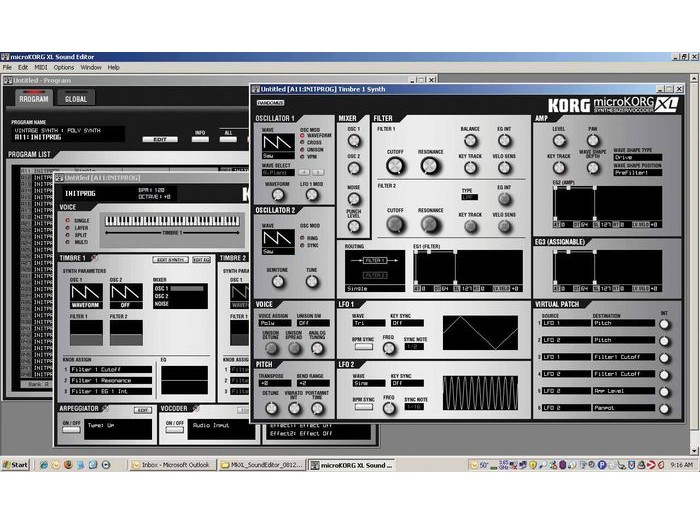Screen dimensions: 700x525
Task: Open LFO 1 Key Sync dropdown
Action: coord(407,323)
